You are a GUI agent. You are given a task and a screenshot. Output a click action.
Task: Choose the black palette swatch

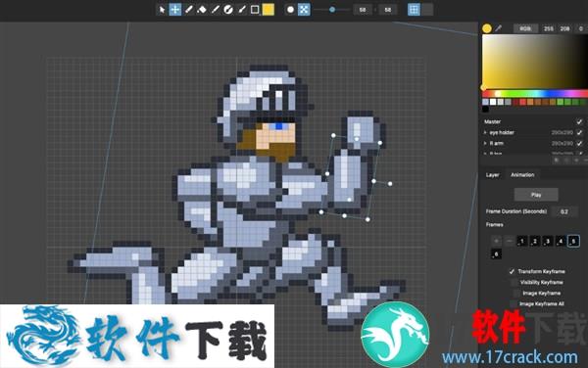coord(486,110)
